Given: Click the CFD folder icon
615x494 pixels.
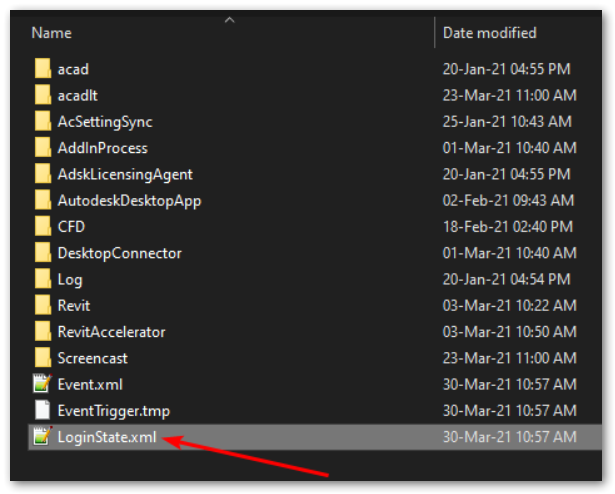Looking at the screenshot, I should (42, 227).
